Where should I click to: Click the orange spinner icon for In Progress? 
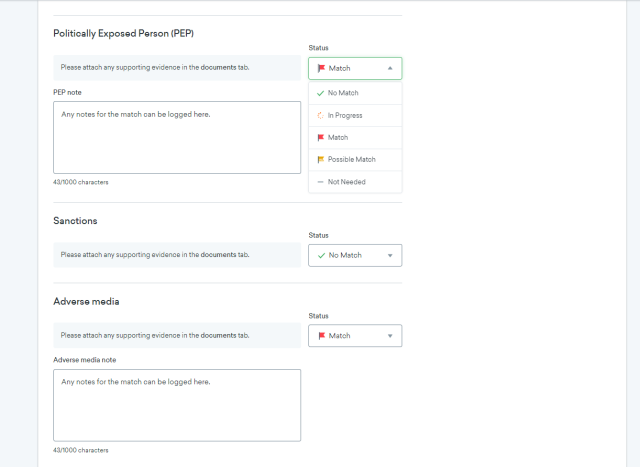pos(320,115)
